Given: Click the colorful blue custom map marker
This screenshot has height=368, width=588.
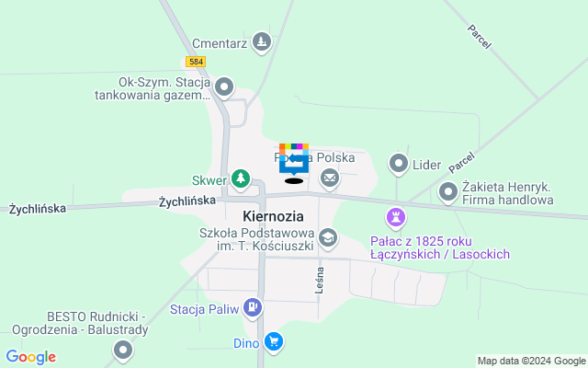Looking at the screenshot, I should point(294,159).
